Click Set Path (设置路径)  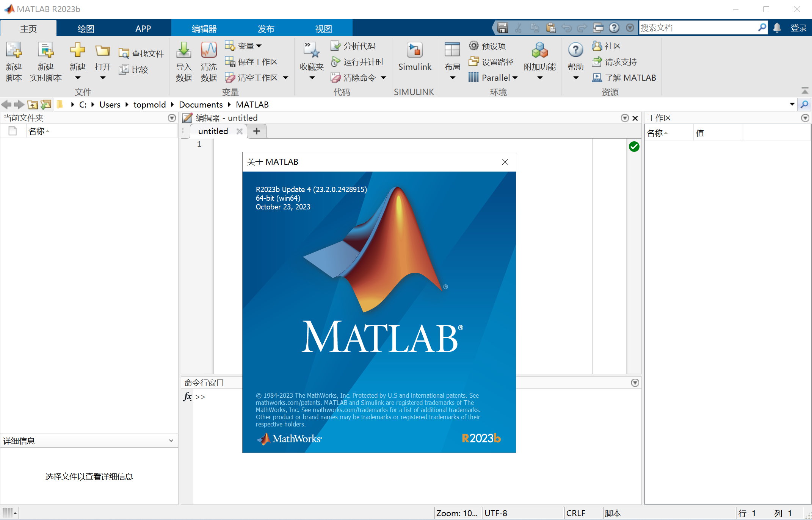(491, 62)
